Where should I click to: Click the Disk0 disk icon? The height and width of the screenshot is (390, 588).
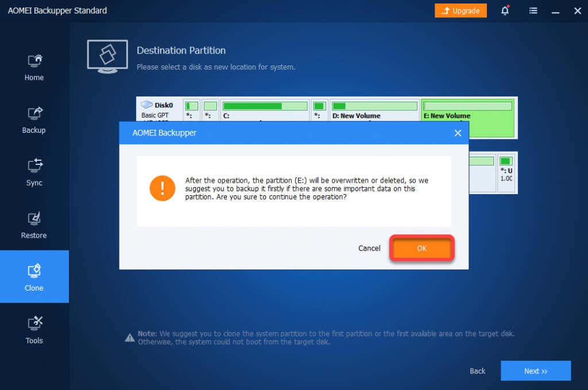[x=146, y=105]
